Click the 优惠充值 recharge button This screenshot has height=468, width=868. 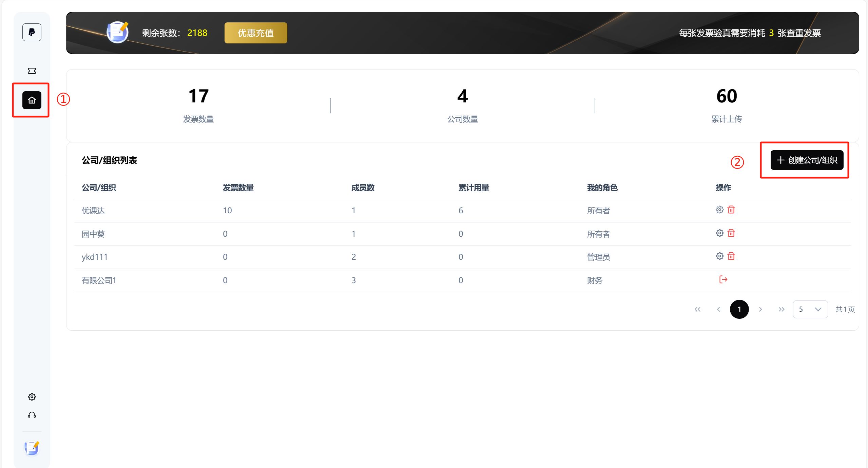tap(256, 33)
